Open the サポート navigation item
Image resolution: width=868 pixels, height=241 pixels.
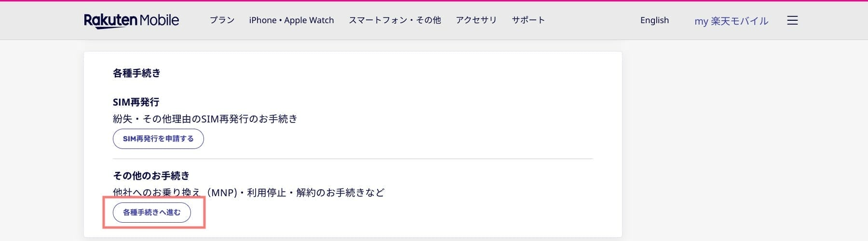pyautogui.click(x=528, y=20)
